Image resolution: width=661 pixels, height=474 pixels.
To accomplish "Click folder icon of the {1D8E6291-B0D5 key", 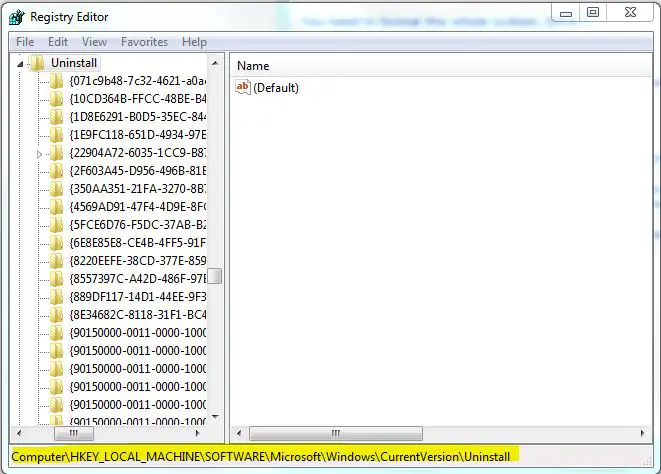I will pyautogui.click(x=56, y=117).
